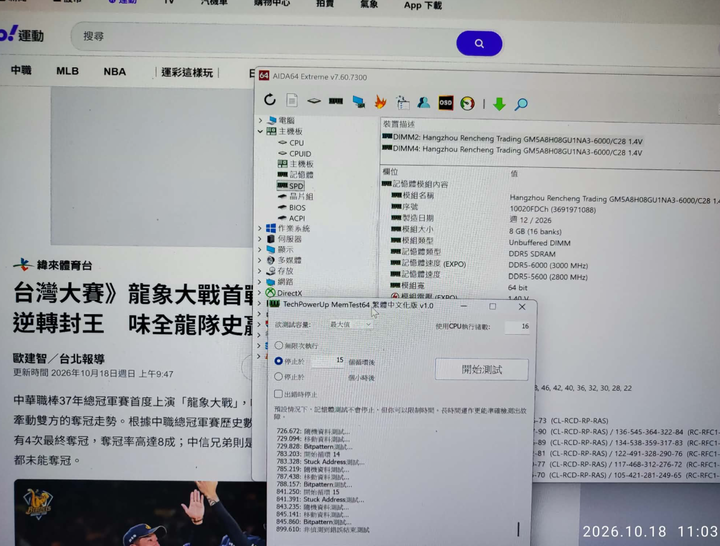This screenshot has width=720, height=546.
Task: Open the AIDA64 report page icon
Action: pos(292,100)
